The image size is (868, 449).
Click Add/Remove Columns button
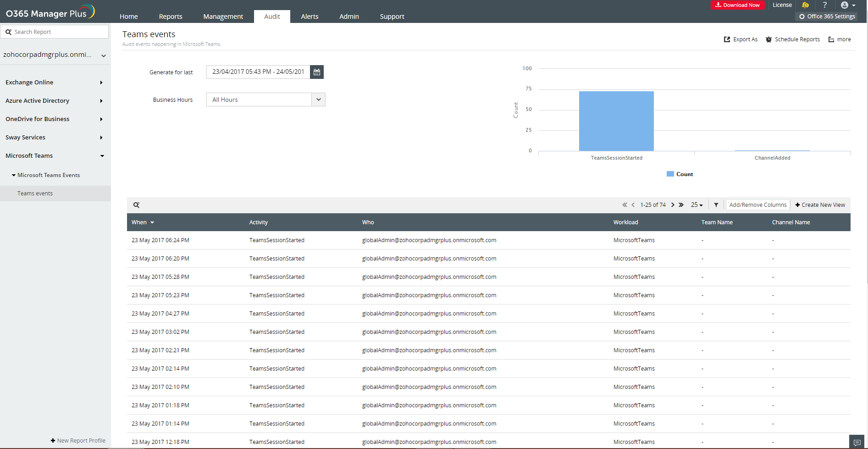[758, 205]
